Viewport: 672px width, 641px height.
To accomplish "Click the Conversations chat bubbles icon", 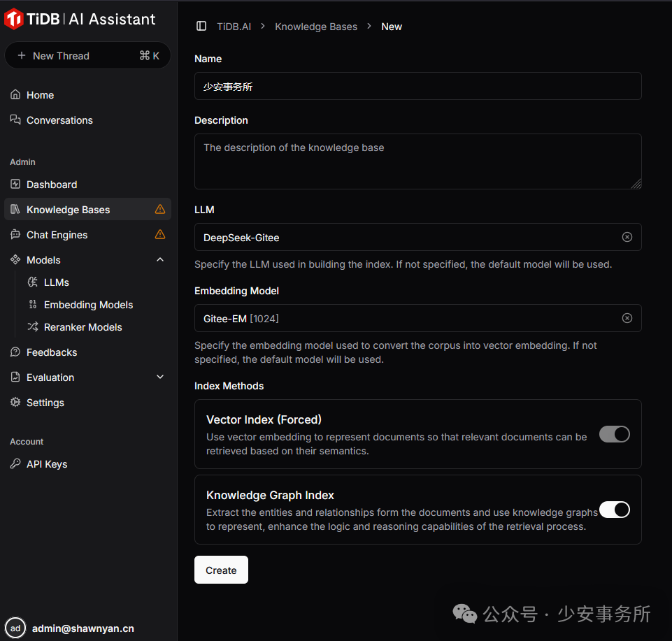I will point(15,120).
